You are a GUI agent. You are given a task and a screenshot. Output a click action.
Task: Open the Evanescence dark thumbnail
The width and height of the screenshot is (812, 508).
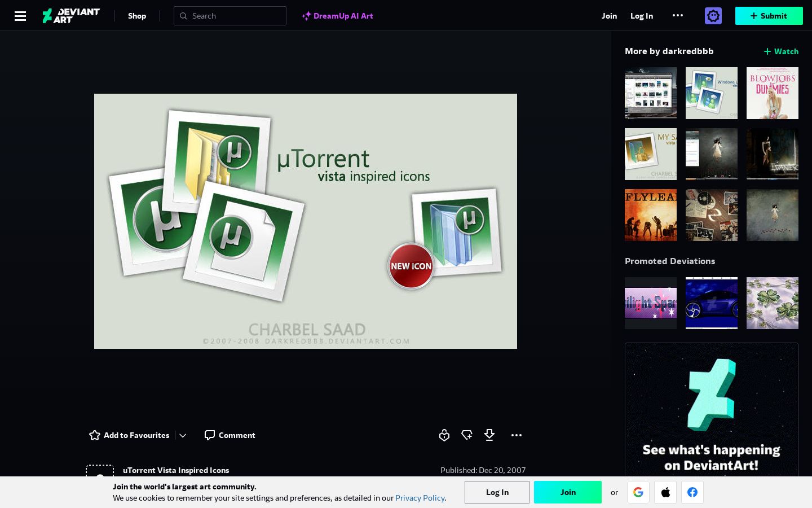tap(773, 154)
